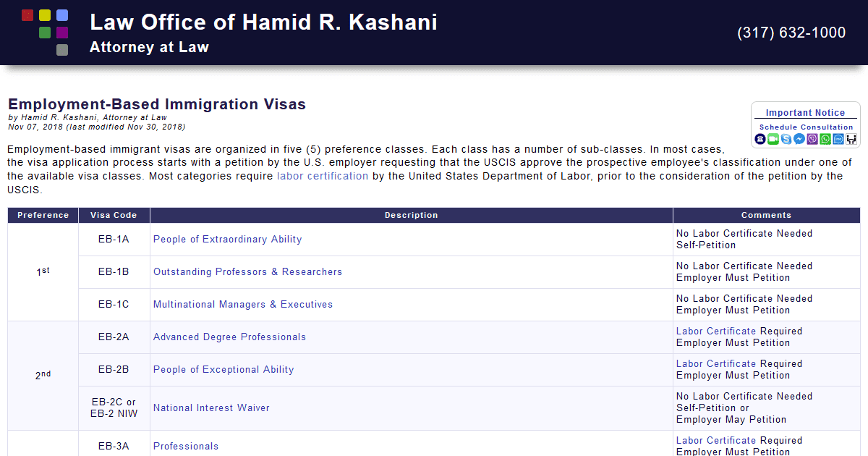Open Outstanding Professors & Researchers page

pos(247,271)
